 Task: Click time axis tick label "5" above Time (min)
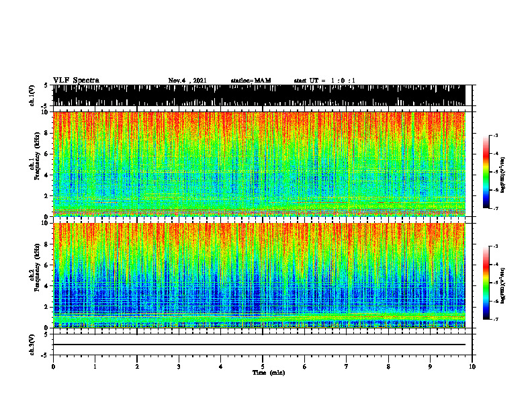[263, 367]
